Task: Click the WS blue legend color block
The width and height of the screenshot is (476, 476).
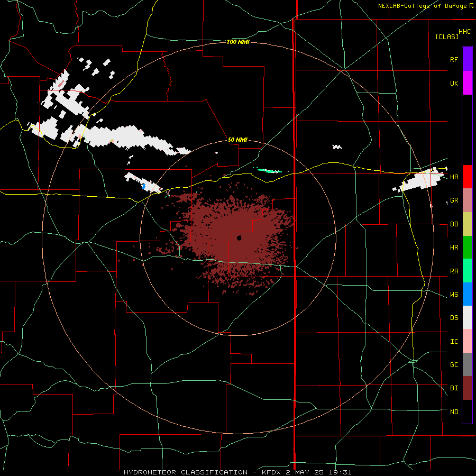Action: (x=467, y=294)
